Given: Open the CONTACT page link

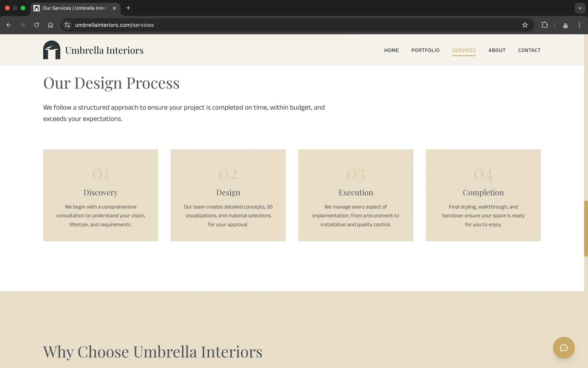Looking at the screenshot, I should coord(529,50).
